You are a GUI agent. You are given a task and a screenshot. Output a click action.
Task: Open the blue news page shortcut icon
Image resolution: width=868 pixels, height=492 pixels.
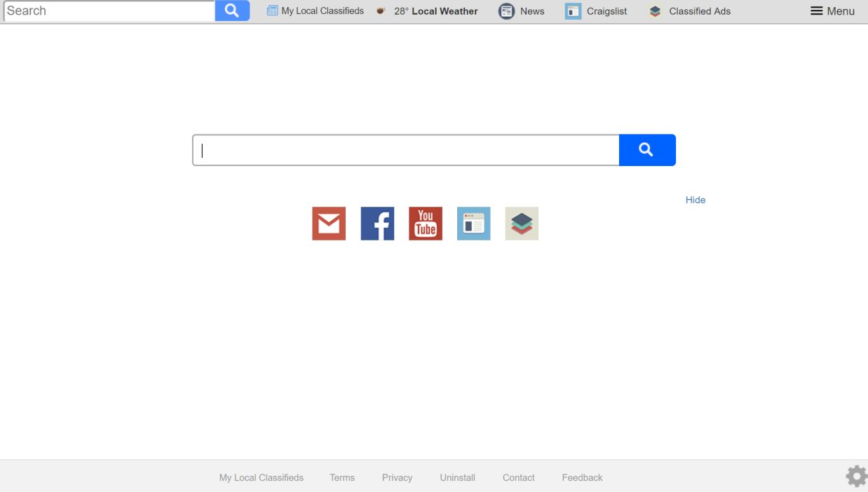point(474,224)
